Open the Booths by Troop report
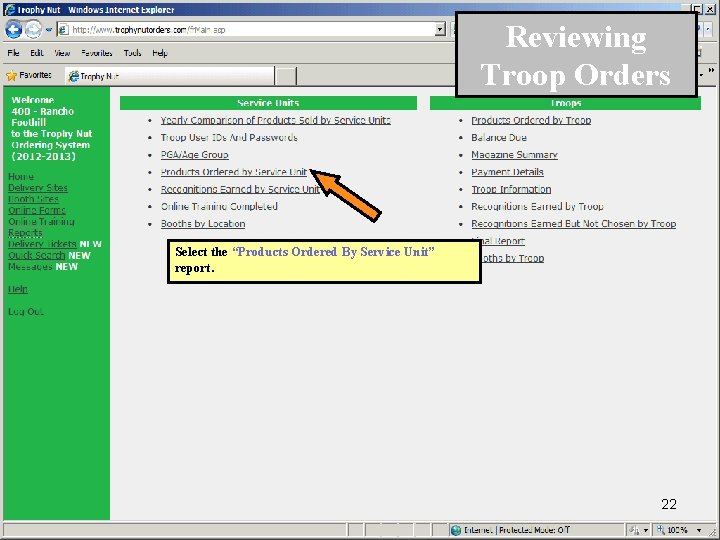 click(x=512, y=258)
